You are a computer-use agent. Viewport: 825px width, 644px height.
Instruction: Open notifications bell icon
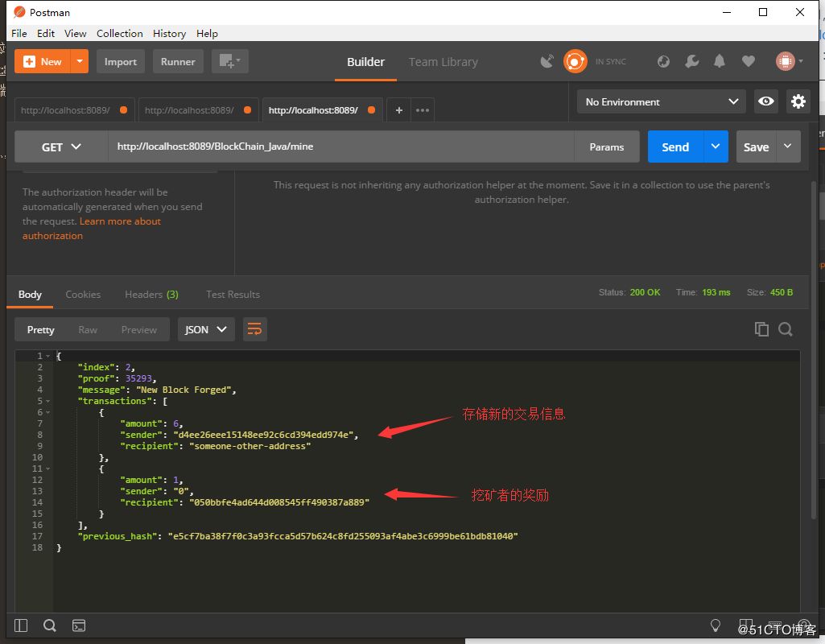(720, 61)
